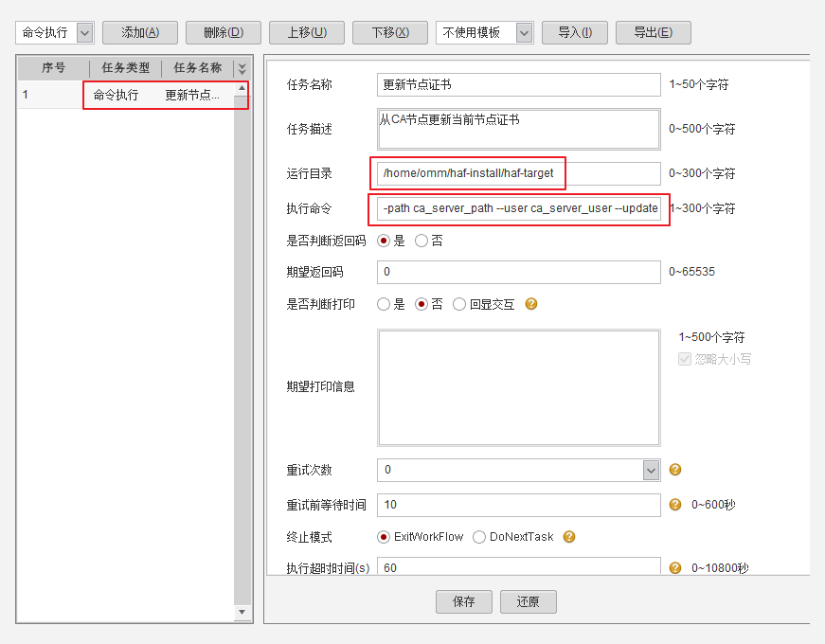Click the 添加(A) button
This screenshot has width=825, height=644.
(x=140, y=32)
